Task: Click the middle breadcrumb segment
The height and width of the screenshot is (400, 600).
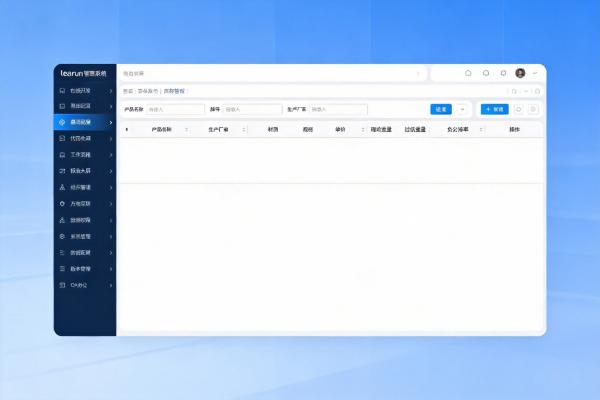Action: pos(148,91)
